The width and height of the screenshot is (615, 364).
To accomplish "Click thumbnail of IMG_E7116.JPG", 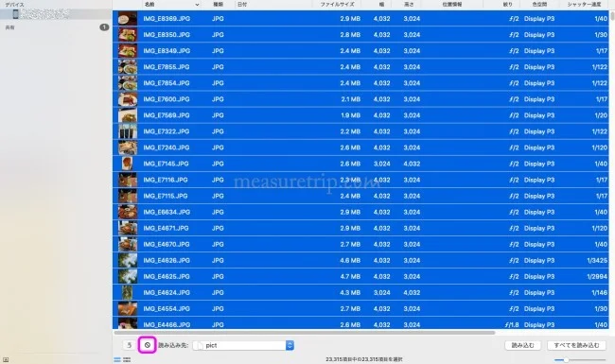I will (x=128, y=180).
